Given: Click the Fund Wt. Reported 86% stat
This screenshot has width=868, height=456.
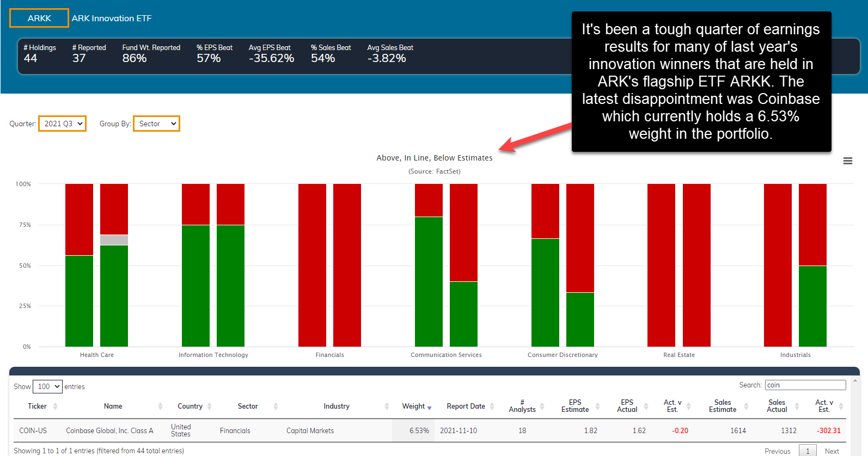Looking at the screenshot, I should [151, 53].
